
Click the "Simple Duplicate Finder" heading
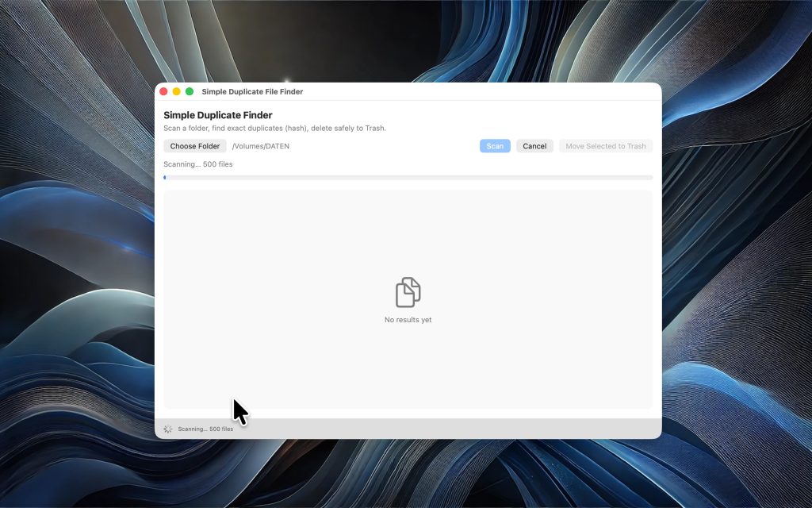[218, 115]
